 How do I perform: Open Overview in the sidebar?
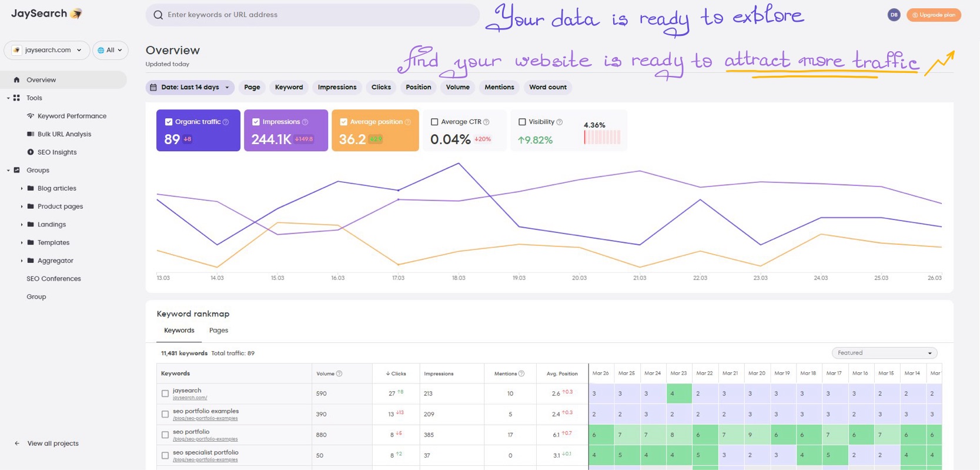63,80
